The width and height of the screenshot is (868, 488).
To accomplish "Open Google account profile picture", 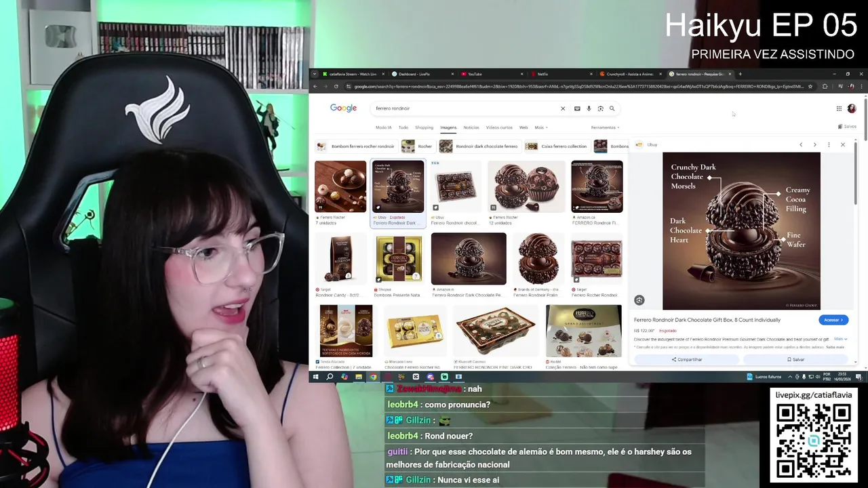I will [852, 108].
